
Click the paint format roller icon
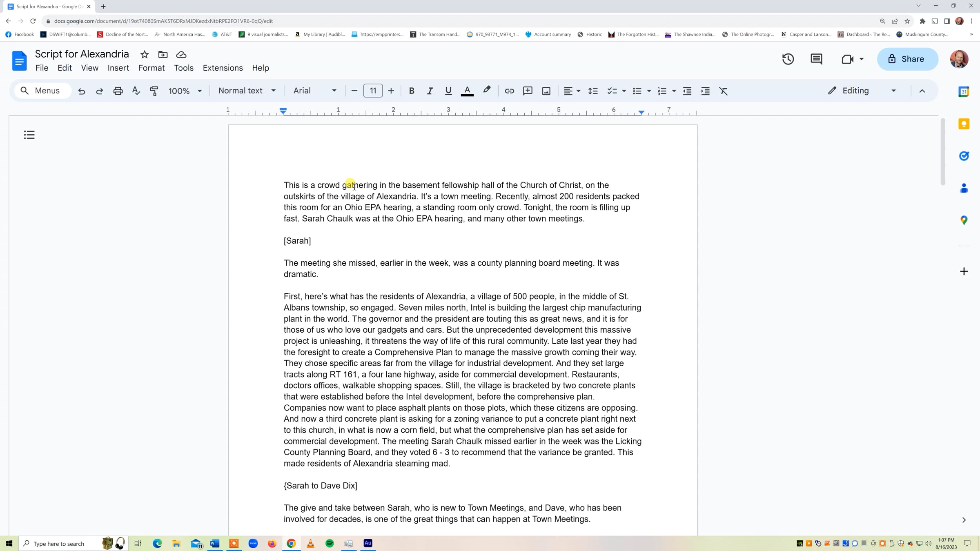point(154,91)
